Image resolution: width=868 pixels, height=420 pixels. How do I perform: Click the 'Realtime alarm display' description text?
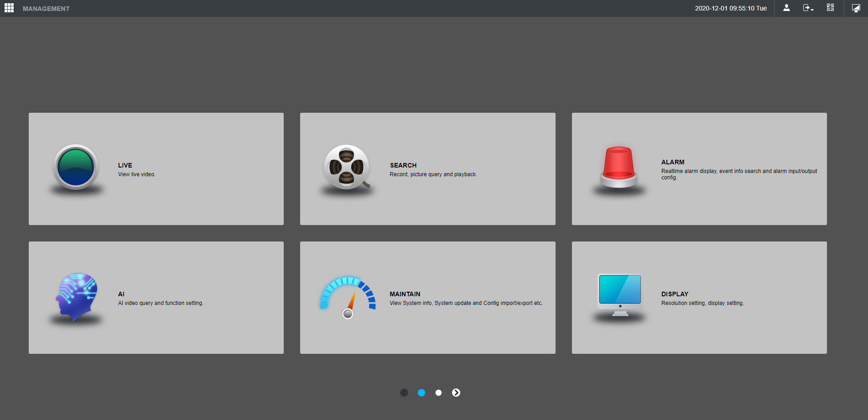pyautogui.click(x=739, y=174)
